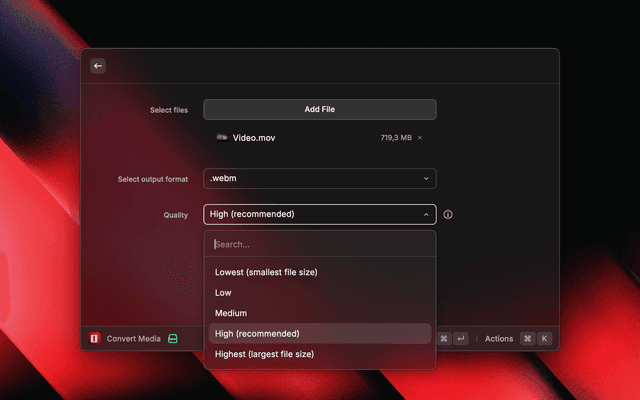The width and height of the screenshot is (640, 400).
Task: Click the Add File button
Action: pyautogui.click(x=320, y=109)
